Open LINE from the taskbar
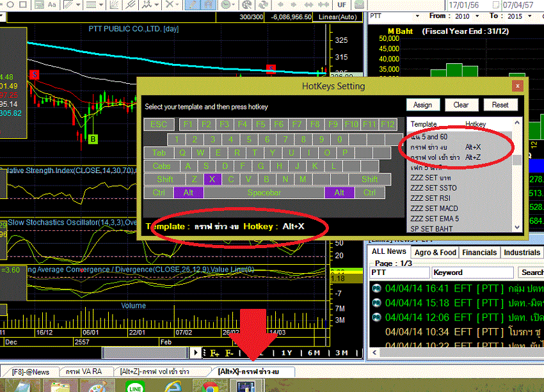The width and height of the screenshot is (544, 392). [x=135, y=386]
